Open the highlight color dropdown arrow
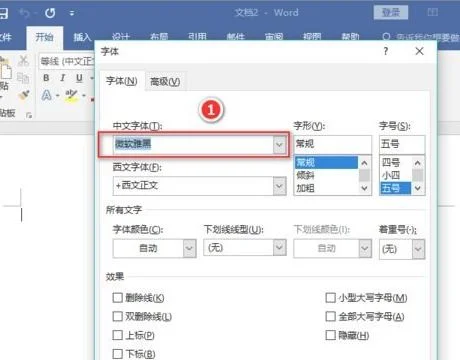 (x=84, y=96)
